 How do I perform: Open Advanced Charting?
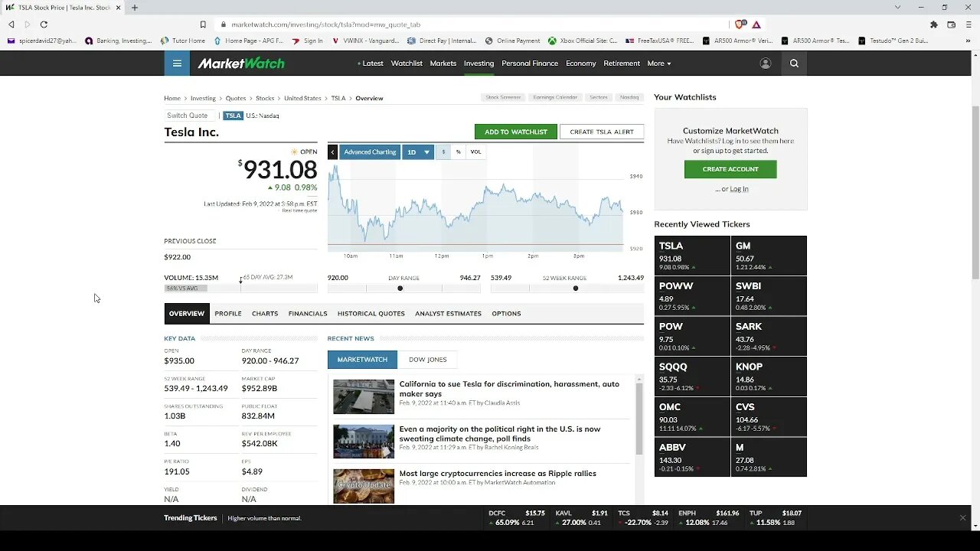(x=370, y=152)
